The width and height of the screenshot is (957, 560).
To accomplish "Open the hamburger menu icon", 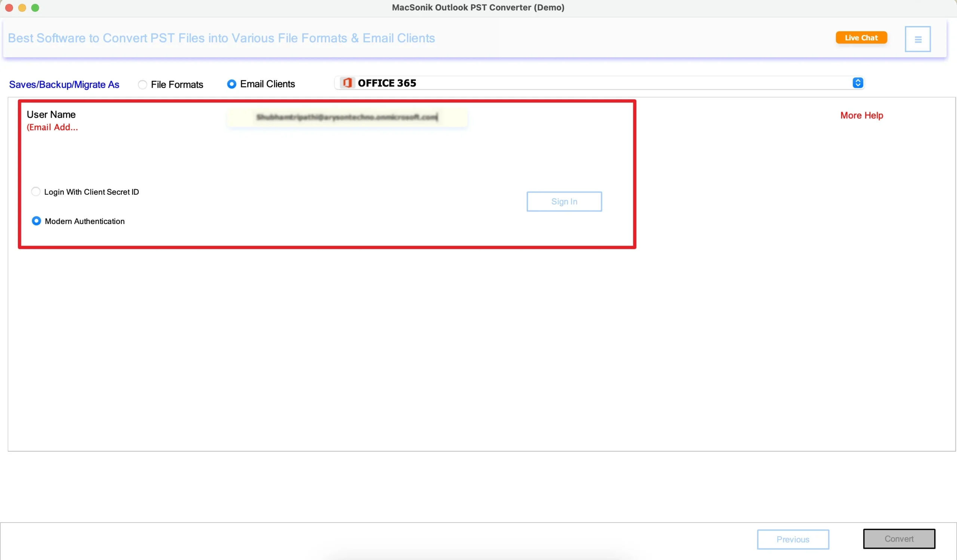I will click(917, 39).
